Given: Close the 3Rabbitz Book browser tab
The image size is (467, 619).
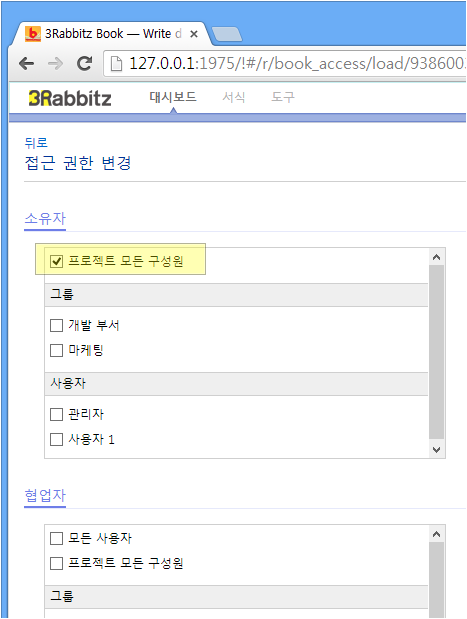Looking at the screenshot, I should point(193,34).
